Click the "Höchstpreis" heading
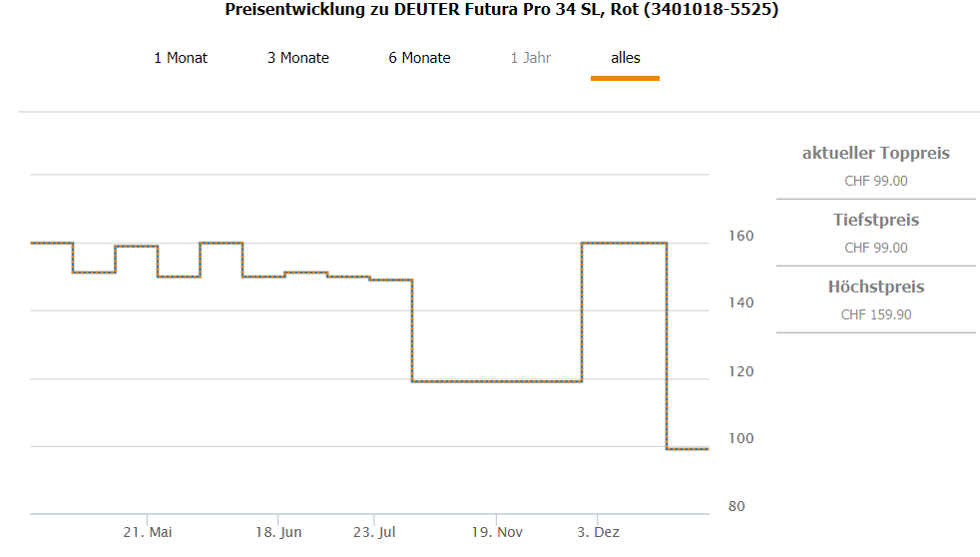Image resolution: width=980 pixels, height=557 pixels. coord(875,286)
